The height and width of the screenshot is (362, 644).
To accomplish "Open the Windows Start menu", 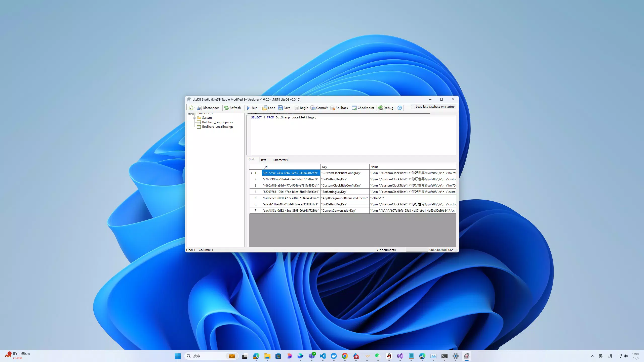I will (178, 356).
